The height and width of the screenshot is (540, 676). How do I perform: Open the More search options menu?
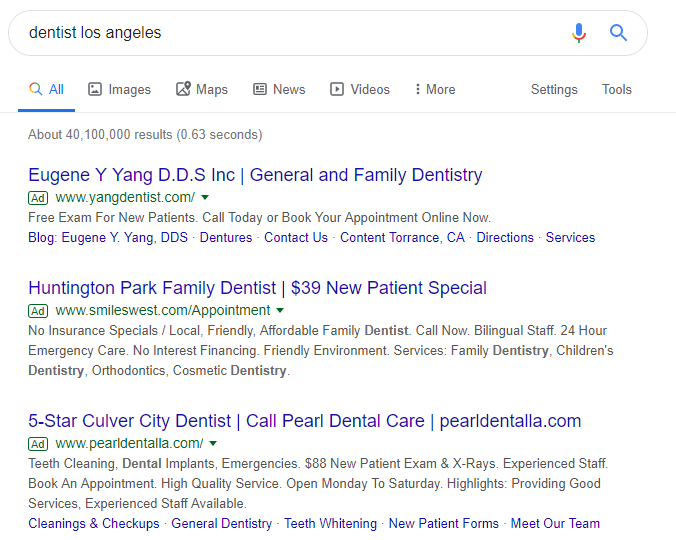[435, 89]
